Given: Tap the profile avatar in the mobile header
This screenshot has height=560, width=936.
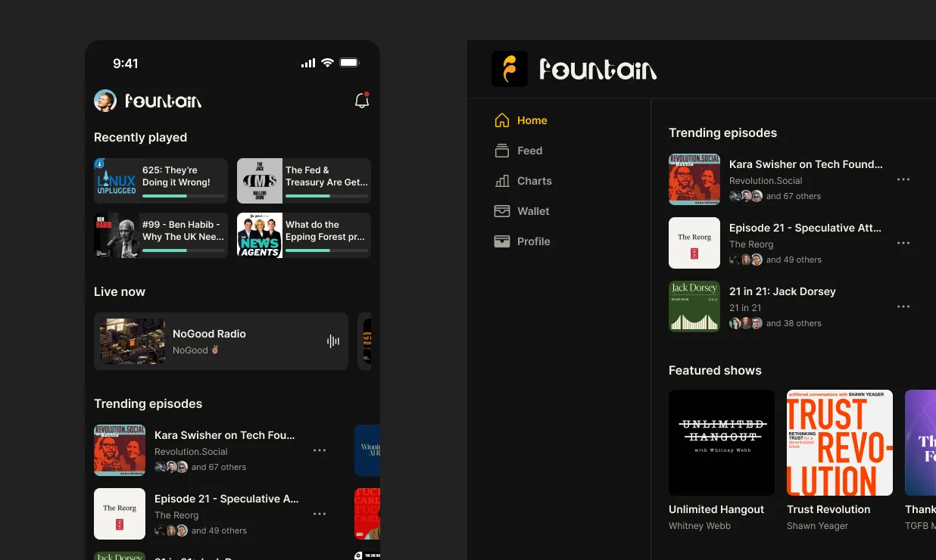Looking at the screenshot, I should 105,101.
